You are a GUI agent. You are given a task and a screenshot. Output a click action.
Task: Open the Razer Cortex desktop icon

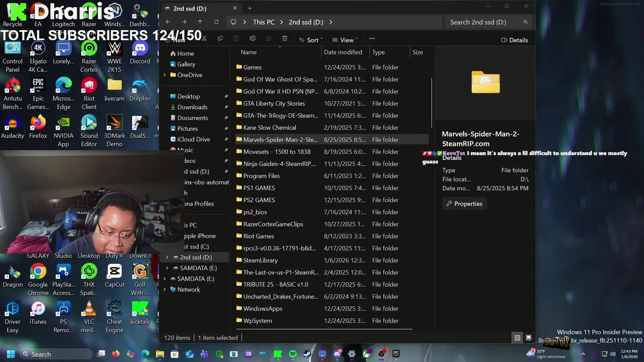tap(89, 56)
